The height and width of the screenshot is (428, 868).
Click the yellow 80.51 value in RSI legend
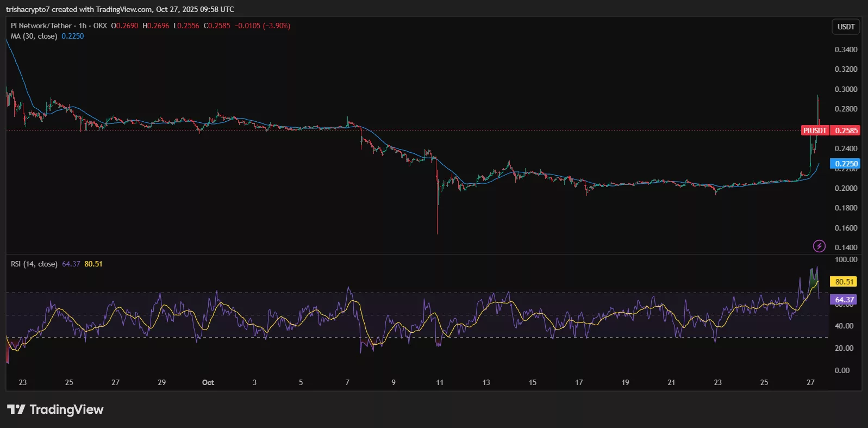click(93, 264)
